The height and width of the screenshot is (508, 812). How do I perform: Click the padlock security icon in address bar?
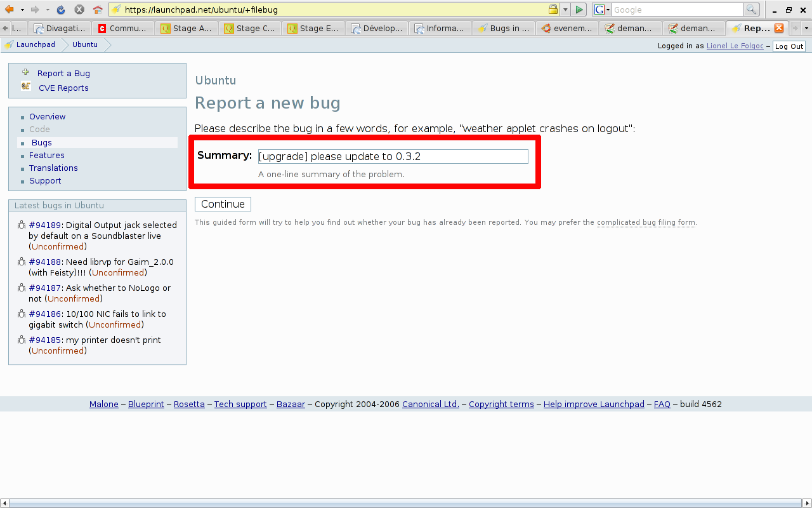pyautogui.click(x=553, y=10)
